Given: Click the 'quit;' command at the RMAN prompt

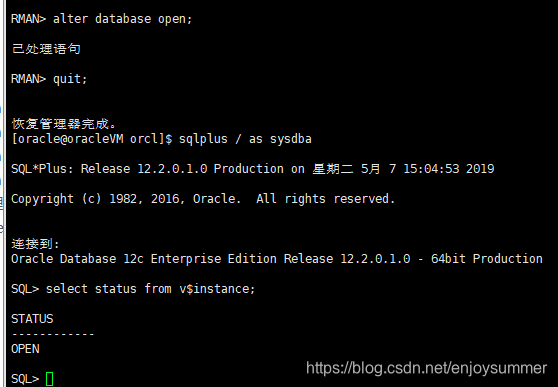Looking at the screenshot, I should (x=70, y=79).
